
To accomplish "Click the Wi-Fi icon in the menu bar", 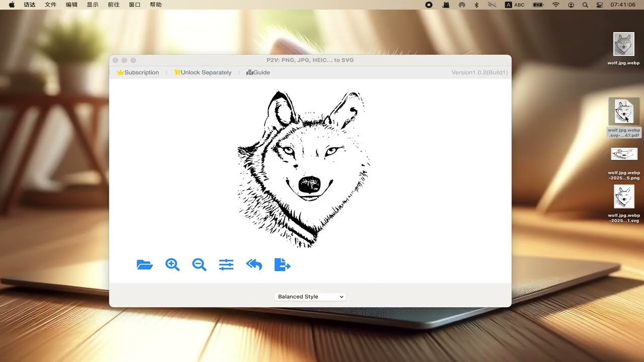I will click(555, 5).
